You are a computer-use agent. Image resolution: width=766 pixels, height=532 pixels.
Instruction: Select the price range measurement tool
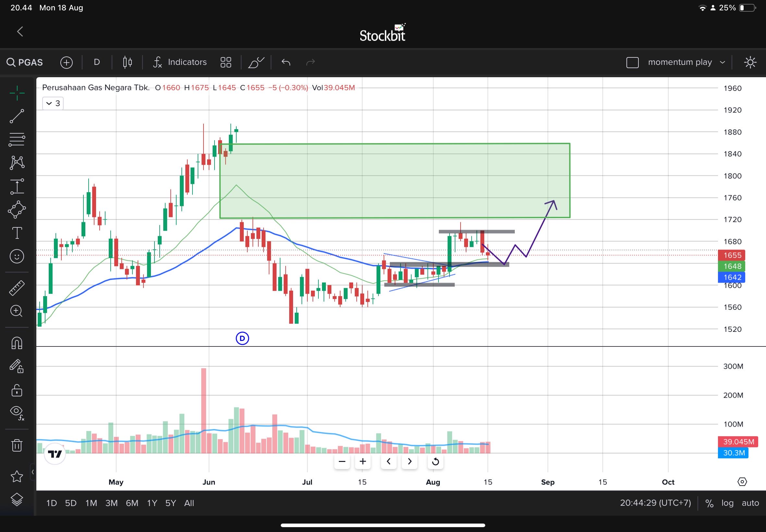pos(17,186)
